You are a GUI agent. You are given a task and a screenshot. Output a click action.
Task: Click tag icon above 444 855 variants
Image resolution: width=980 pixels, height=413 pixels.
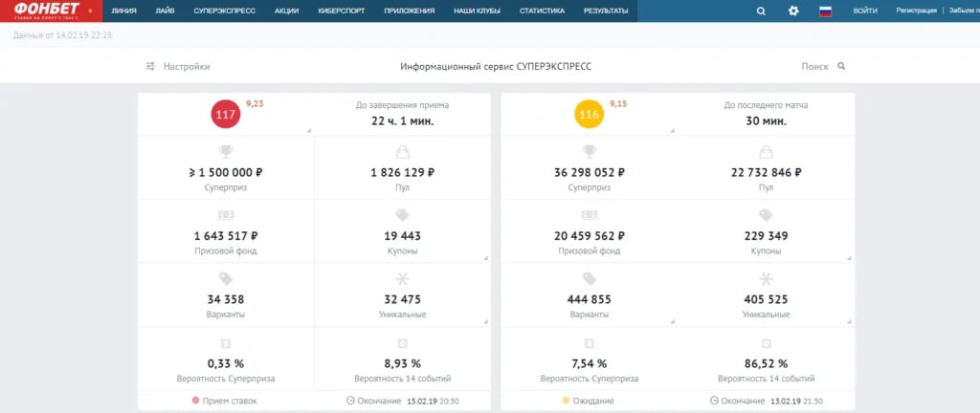click(589, 278)
